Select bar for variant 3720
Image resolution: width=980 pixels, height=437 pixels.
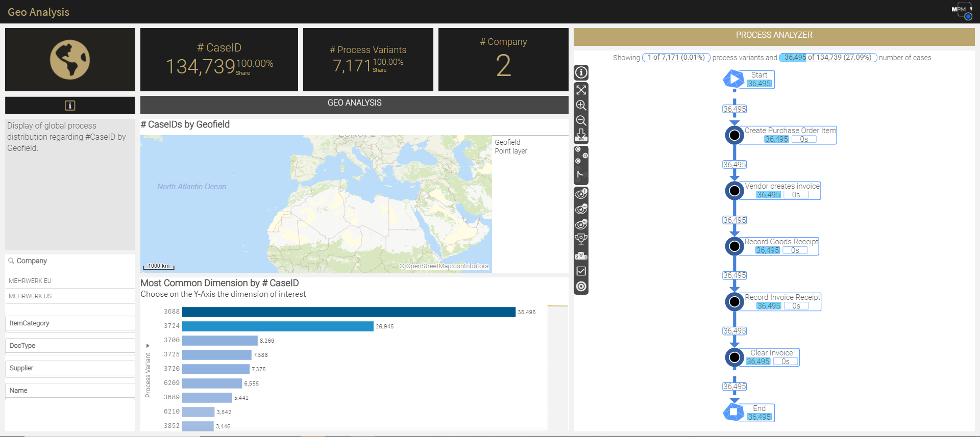coord(215,369)
